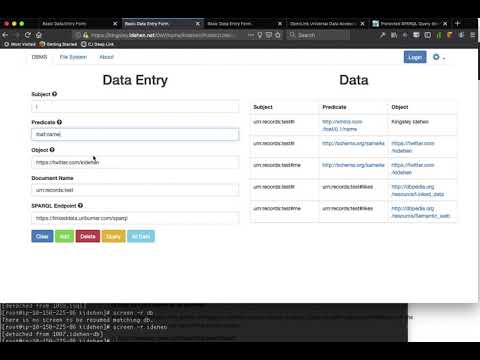Image resolution: width=480 pixels, height=360 pixels.
Task: Go to the browser home page
Action: pos(39,35)
